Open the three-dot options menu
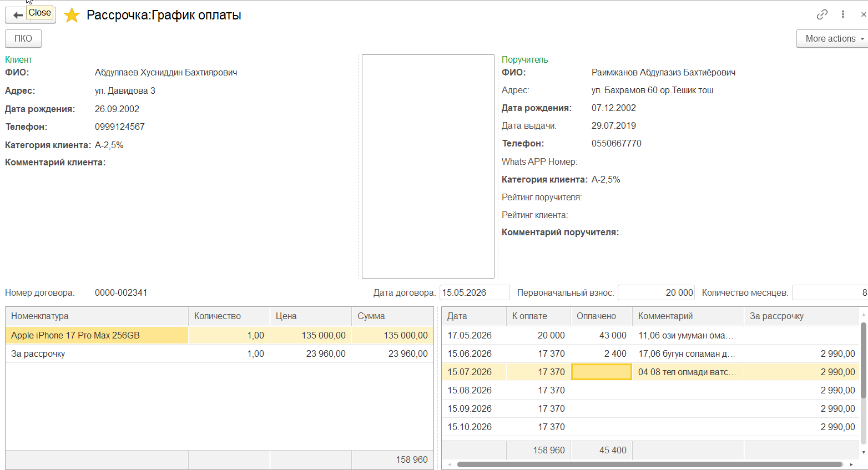This screenshot has height=470, width=868. tap(842, 14)
